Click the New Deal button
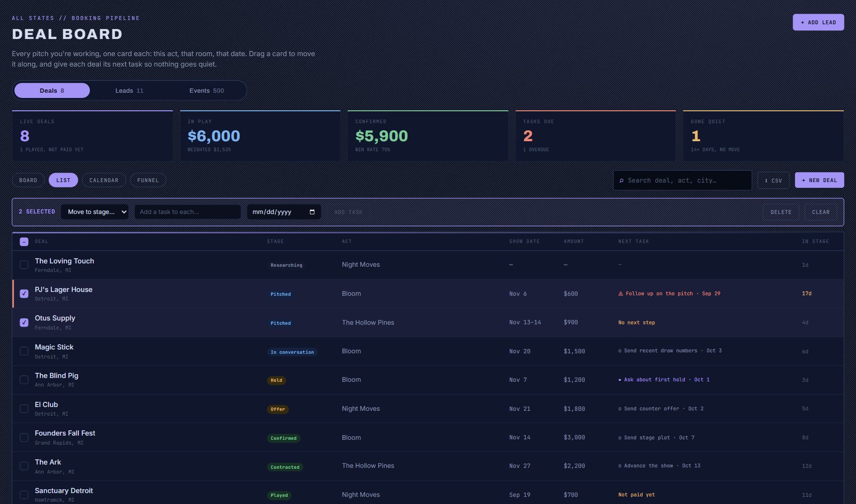 point(819,180)
